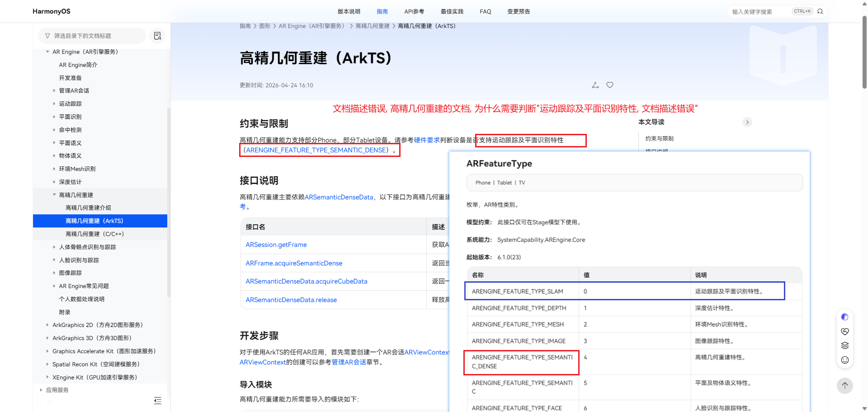This screenshot has width=868, height=412.
Task: Expand the ArkGraphics 2D tree node
Action: tap(47, 325)
